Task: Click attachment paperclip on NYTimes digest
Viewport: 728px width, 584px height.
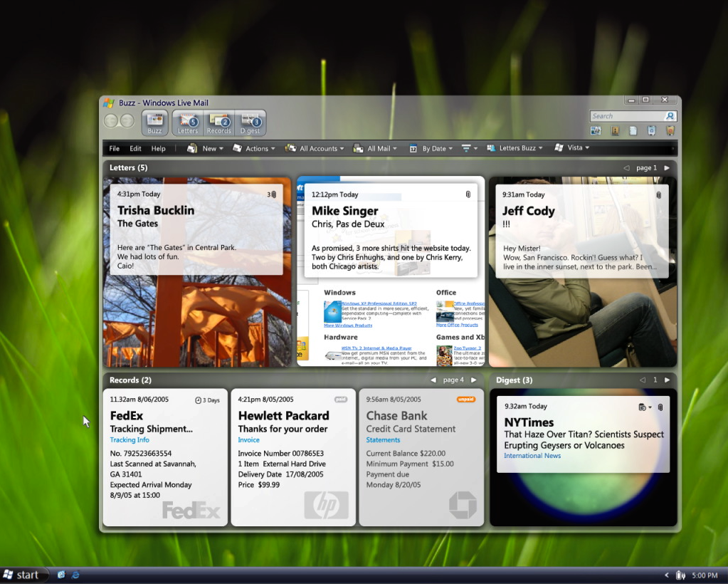Action: coord(660,407)
